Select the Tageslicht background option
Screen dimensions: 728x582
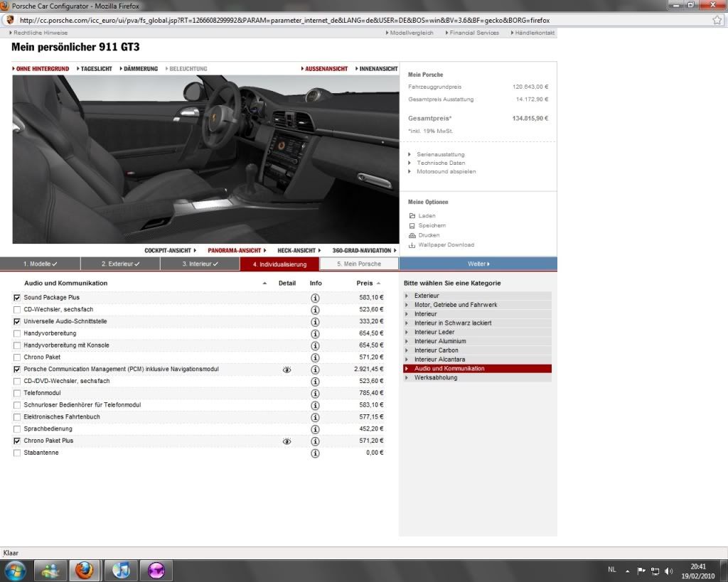tap(95, 69)
